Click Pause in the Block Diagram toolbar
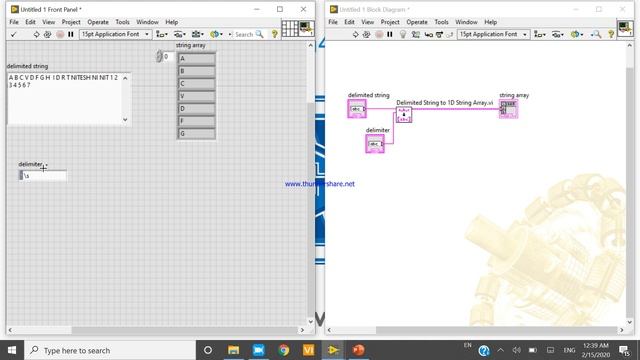This screenshot has width=640, height=360. point(390,34)
